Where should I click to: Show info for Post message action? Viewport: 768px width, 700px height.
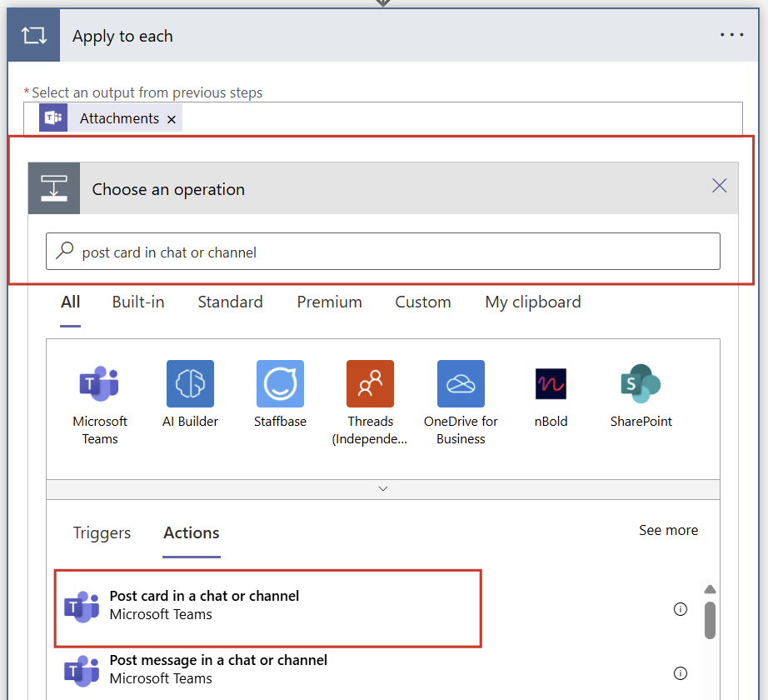click(681, 673)
